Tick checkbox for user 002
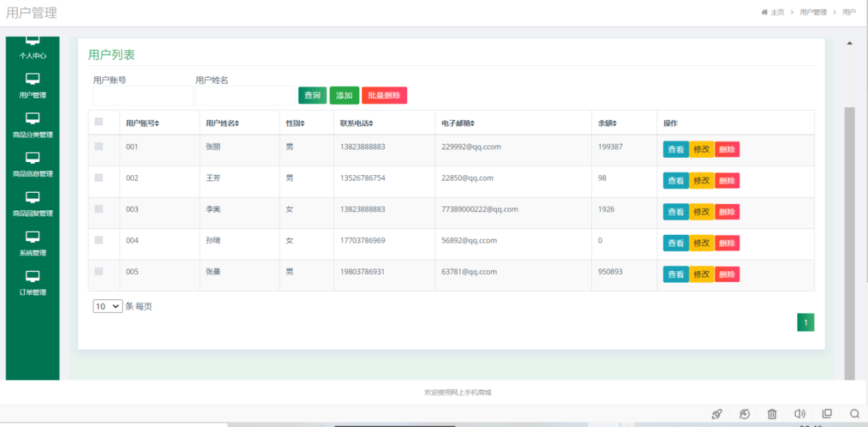Screen dimensions: 868x427 point(99,177)
